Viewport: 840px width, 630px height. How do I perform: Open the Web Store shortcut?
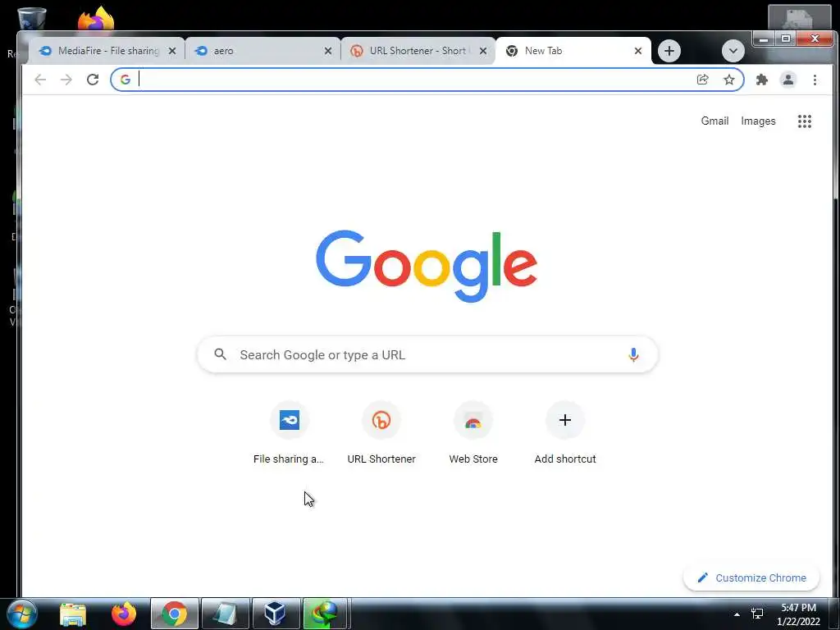(473, 433)
